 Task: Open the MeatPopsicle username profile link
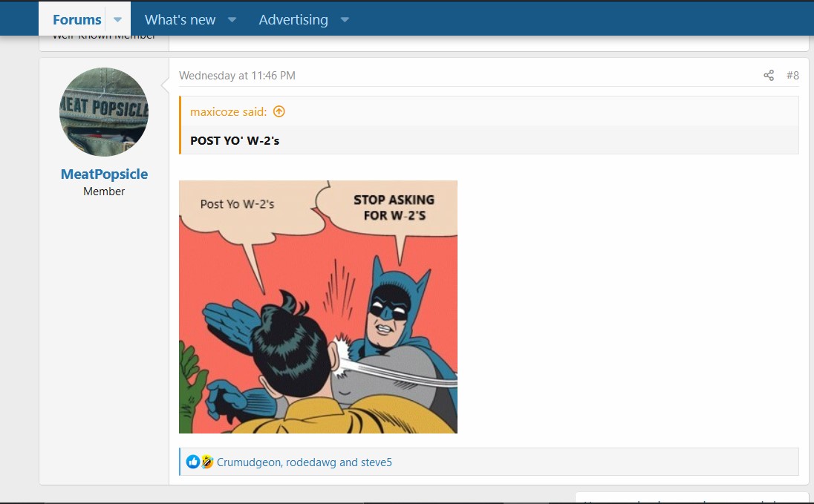104,174
